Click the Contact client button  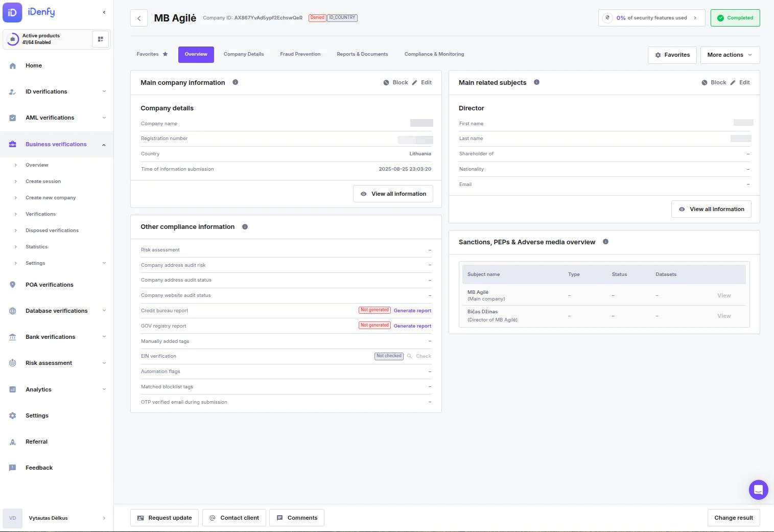tap(234, 518)
